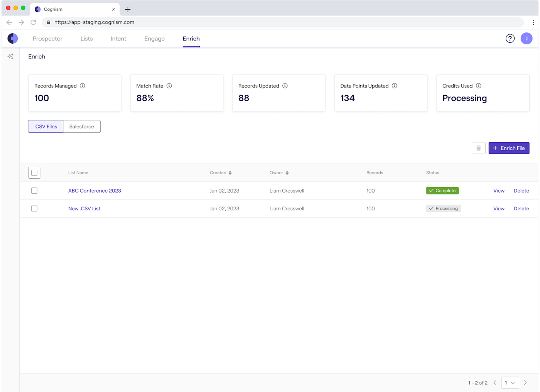View the ABC Conference 2023 list
The width and height of the screenshot is (540, 392).
click(x=499, y=191)
